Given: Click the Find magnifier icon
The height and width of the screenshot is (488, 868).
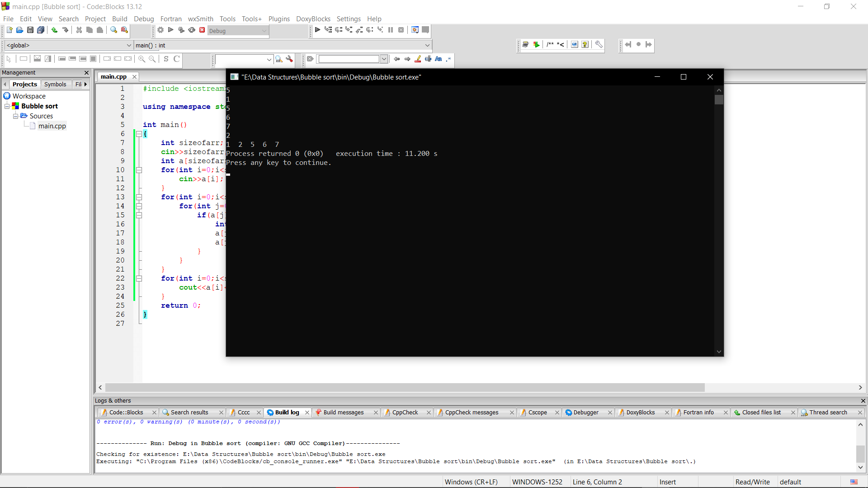Looking at the screenshot, I should tap(113, 30).
